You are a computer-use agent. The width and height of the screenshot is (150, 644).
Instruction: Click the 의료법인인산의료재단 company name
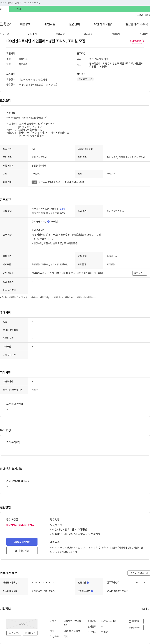click(72, 623)
